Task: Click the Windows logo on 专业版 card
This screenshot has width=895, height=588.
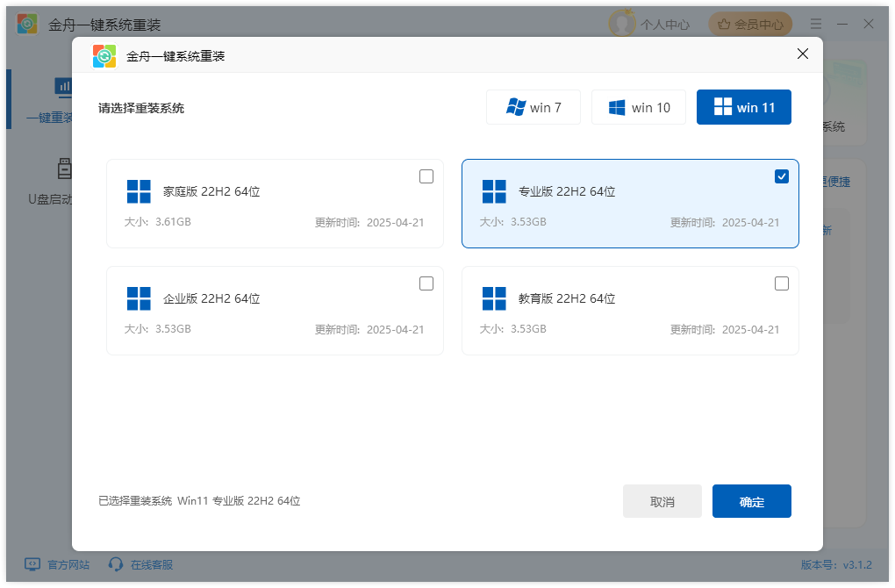Action: 494,192
